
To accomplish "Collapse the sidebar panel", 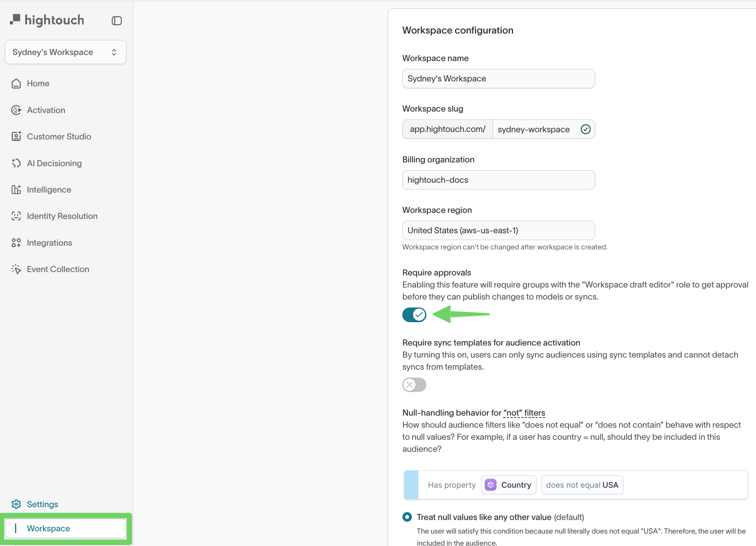I will [116, 20].
